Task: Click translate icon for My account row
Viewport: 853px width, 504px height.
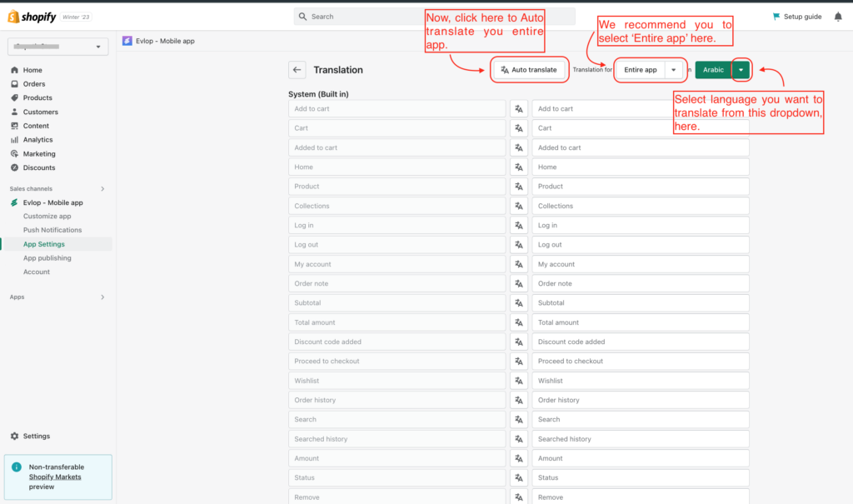Action: pyautogui.click(x=519, y=265)
